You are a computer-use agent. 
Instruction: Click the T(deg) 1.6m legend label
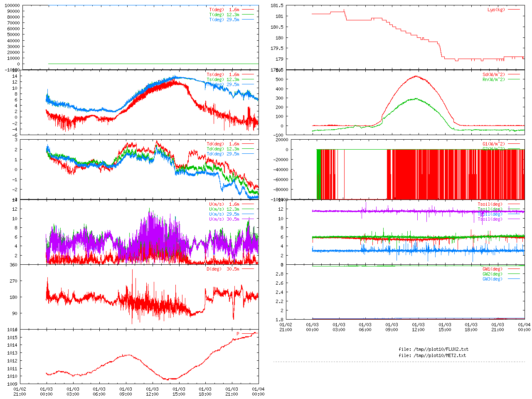224,10
